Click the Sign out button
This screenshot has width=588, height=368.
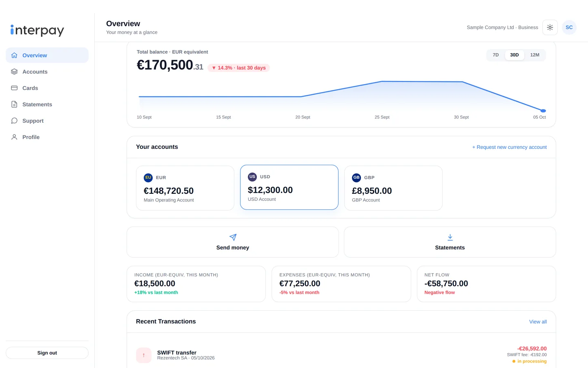47,353
